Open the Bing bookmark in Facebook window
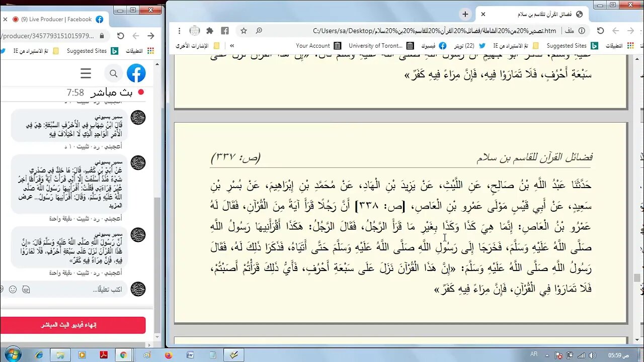Screen dimensions: 644x362 point(115,51)
